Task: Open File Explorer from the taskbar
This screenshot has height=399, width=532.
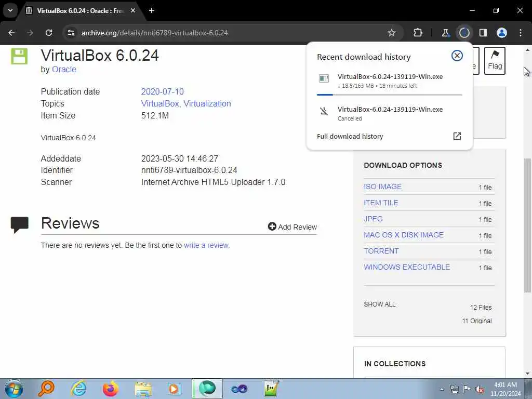Action: (143, 389)
